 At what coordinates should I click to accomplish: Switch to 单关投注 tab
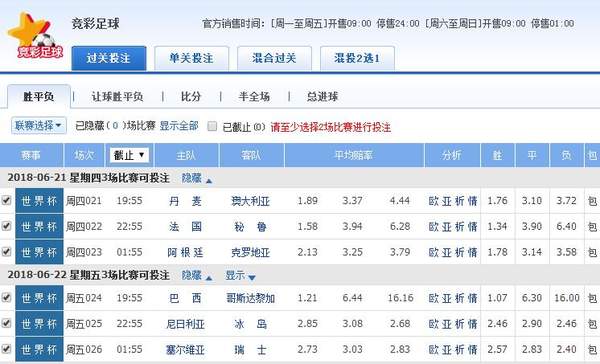click(x=191, y=58)
